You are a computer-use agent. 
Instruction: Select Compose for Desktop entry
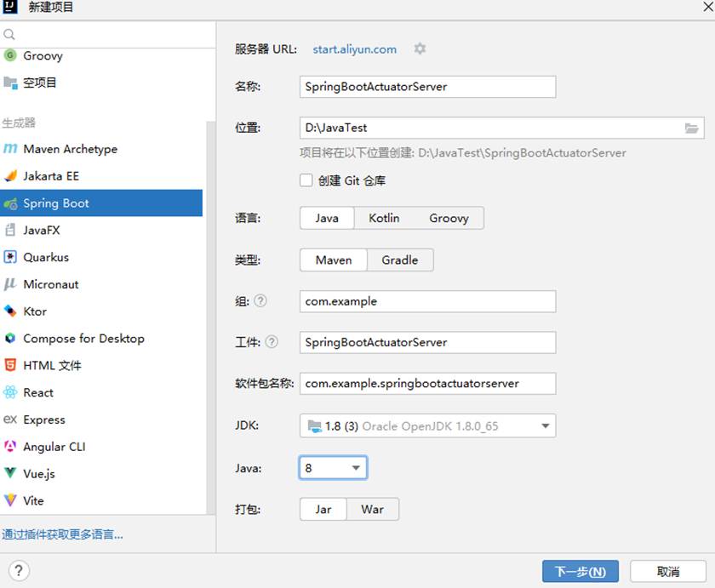pyautogui.click(x=101, y=338)
